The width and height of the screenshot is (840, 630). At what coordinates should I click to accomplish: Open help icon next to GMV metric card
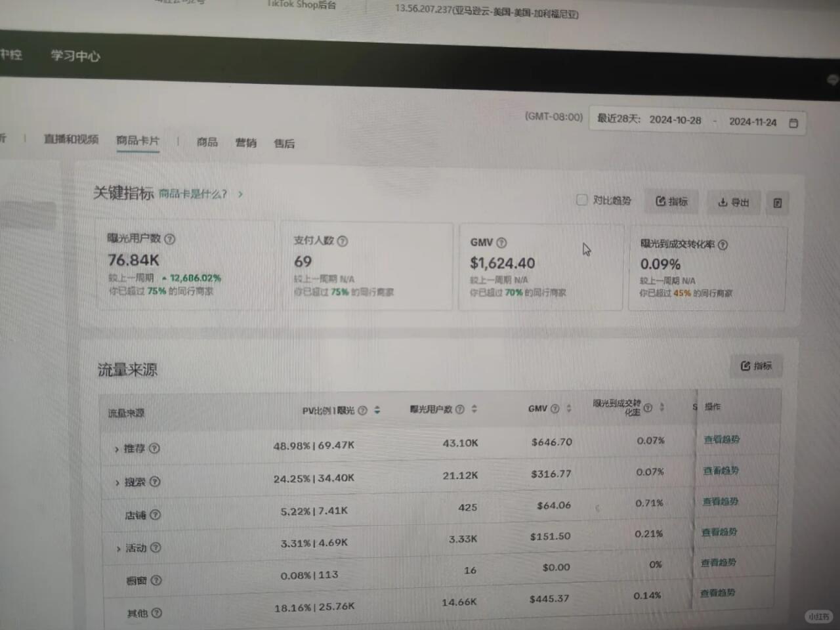(x=502, y=243)
